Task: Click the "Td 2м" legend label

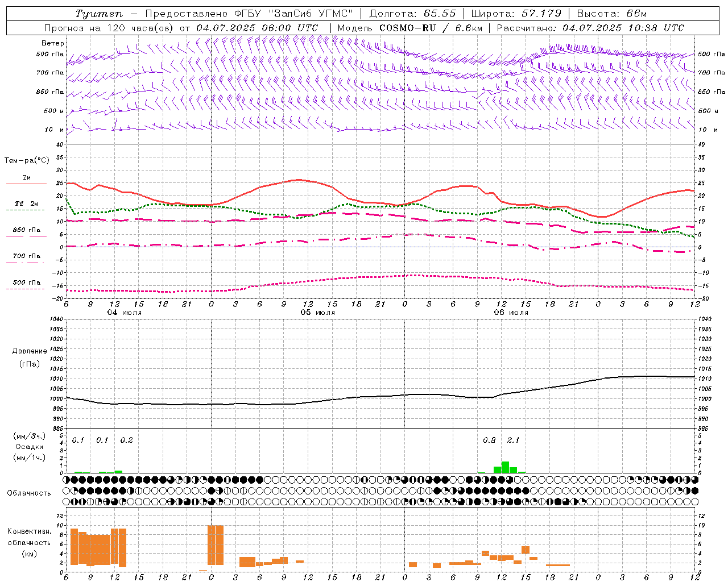Action: (27, 203)
